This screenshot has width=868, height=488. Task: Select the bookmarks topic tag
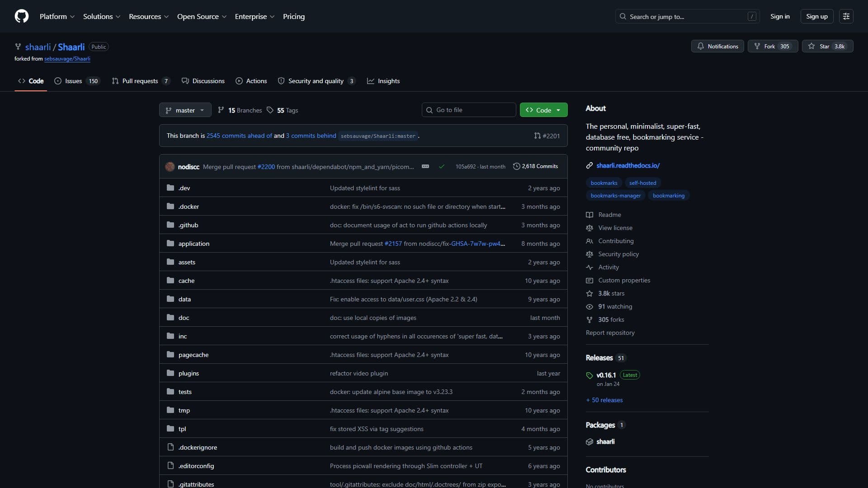click(604, 183)
